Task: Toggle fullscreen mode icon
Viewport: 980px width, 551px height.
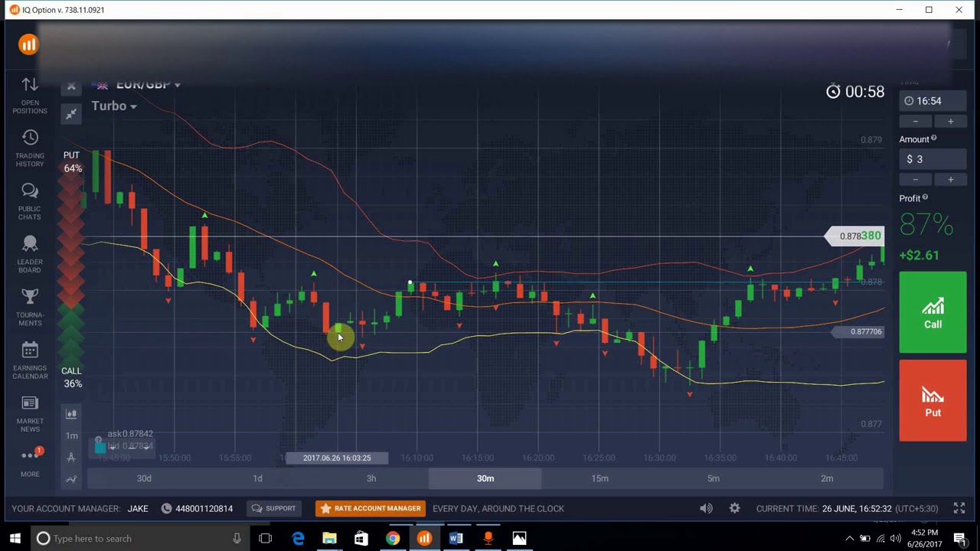Action: (x=959, y=508)
